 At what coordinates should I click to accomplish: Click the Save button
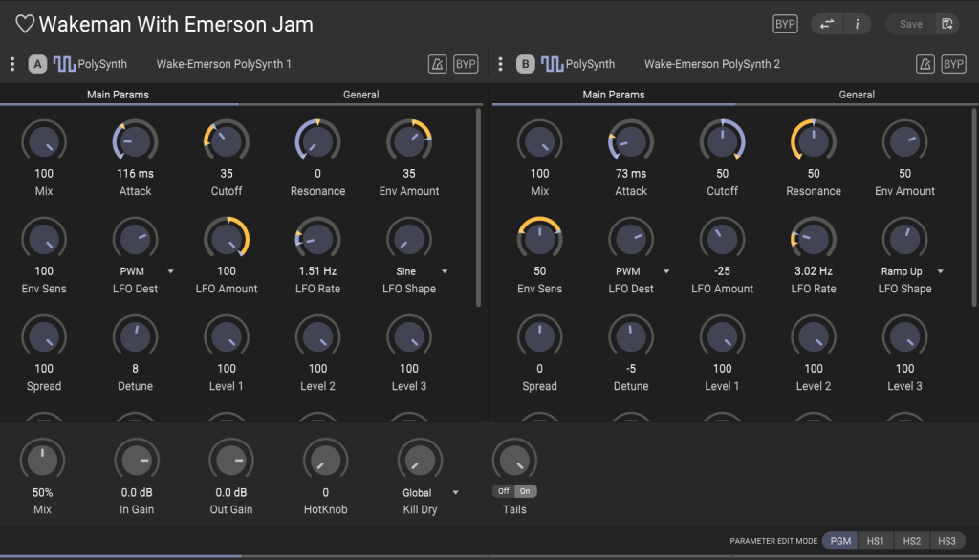click(910, 24)
